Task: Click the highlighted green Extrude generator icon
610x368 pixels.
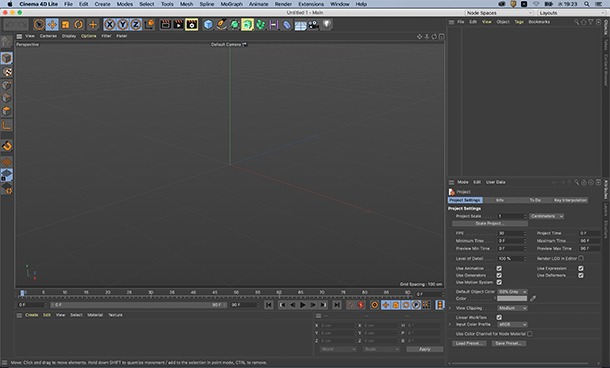Action: (x=247, y=25)
